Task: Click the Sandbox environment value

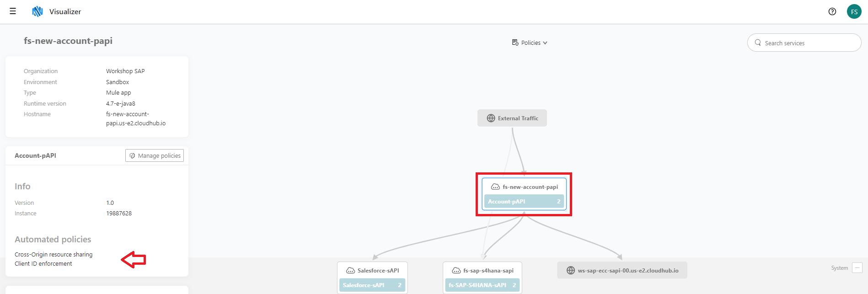Action: point(118,82)
